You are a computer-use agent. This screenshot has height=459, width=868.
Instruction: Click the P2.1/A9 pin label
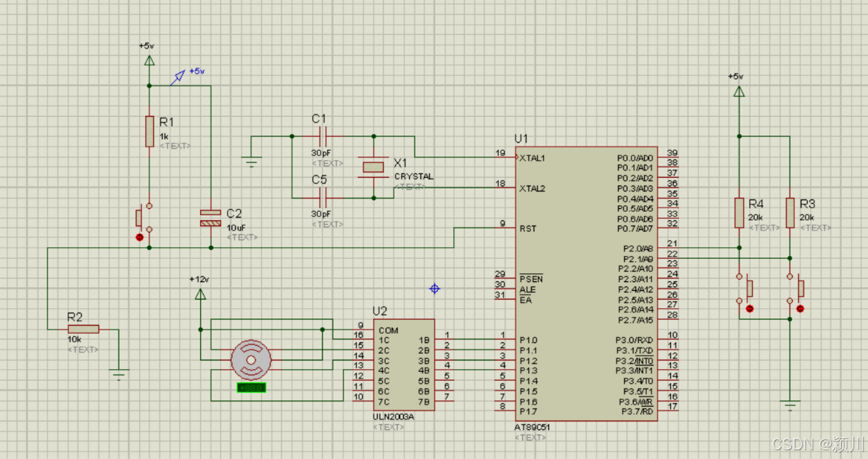pos(638,259)
